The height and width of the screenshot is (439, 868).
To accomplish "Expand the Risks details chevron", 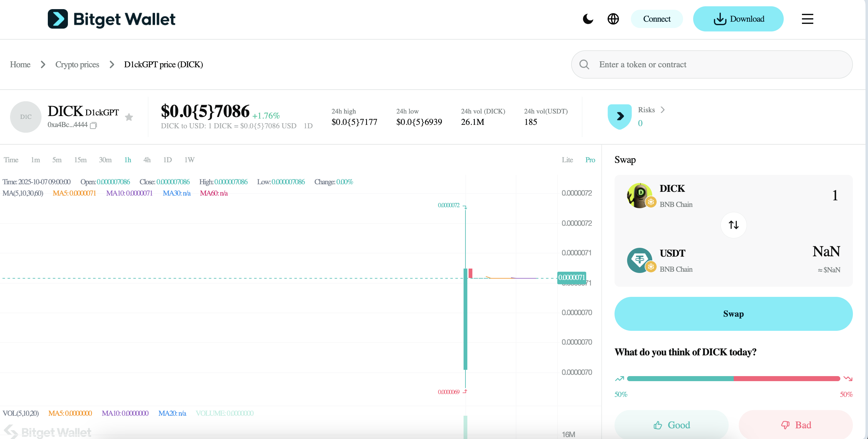I will coord(662,110).
